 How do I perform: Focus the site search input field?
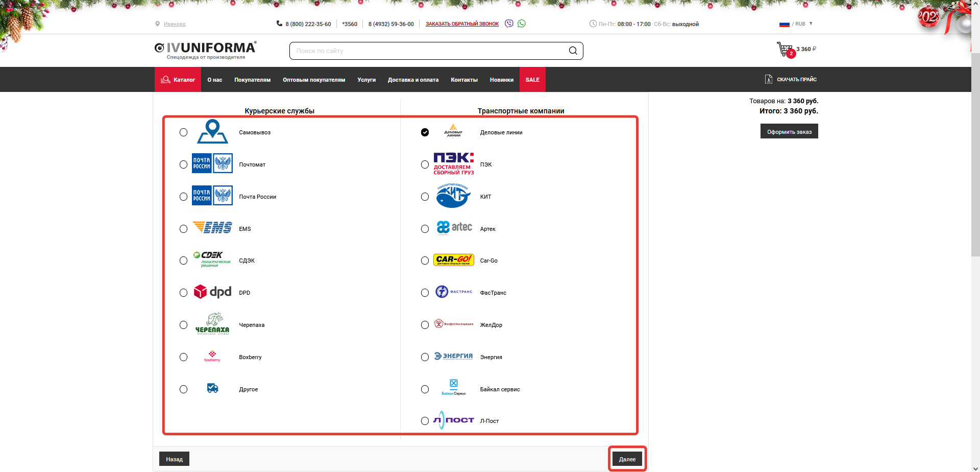(x=429, y=51)
